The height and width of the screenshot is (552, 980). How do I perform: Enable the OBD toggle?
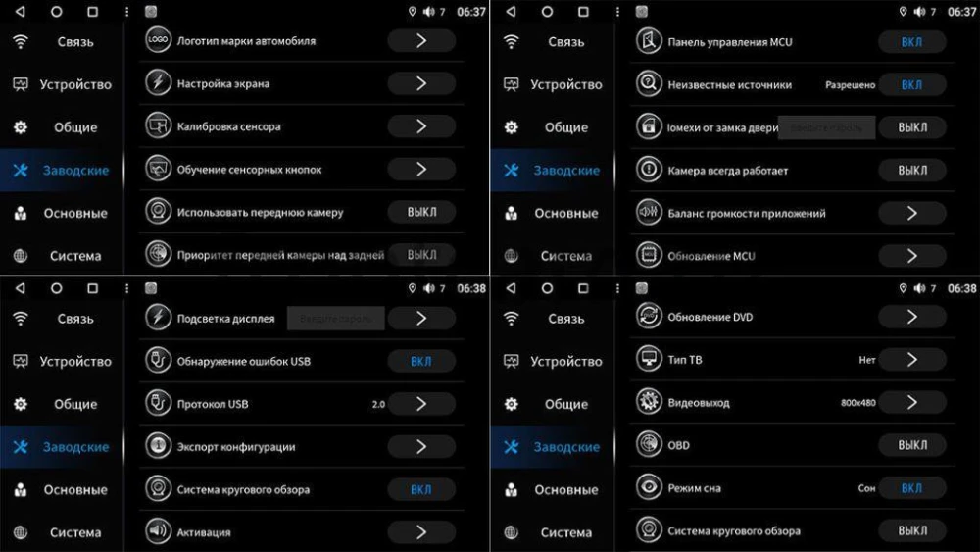tap(911, 445)
